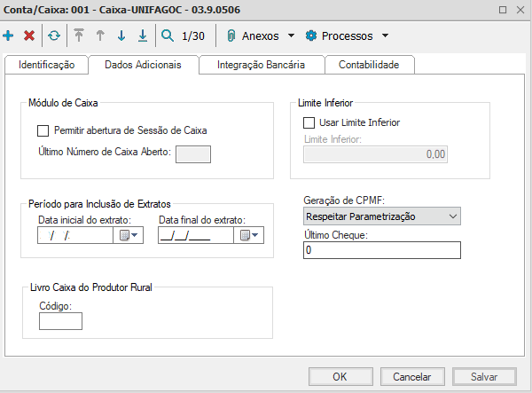Switch to the Integração Bancária tab
Viewport: 532px width, 393px height.
(262, 65)
